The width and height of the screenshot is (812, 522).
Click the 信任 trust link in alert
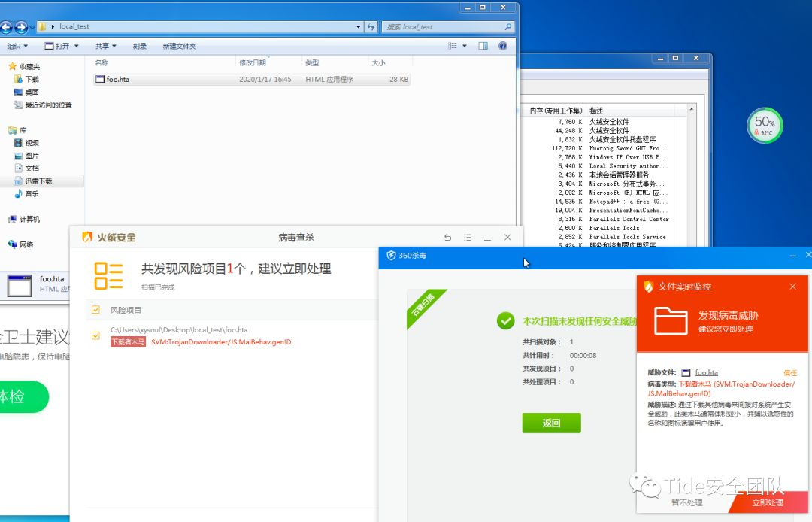pos(790,372)
